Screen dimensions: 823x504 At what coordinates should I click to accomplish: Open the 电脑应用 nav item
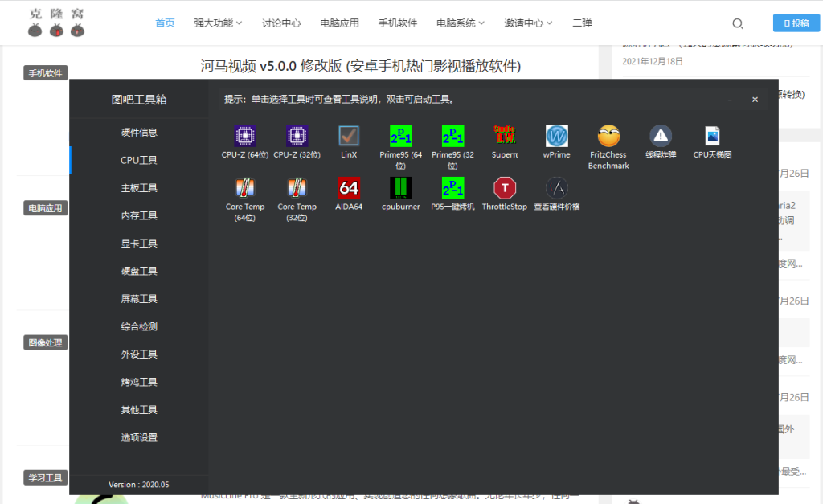pos(340,23)
